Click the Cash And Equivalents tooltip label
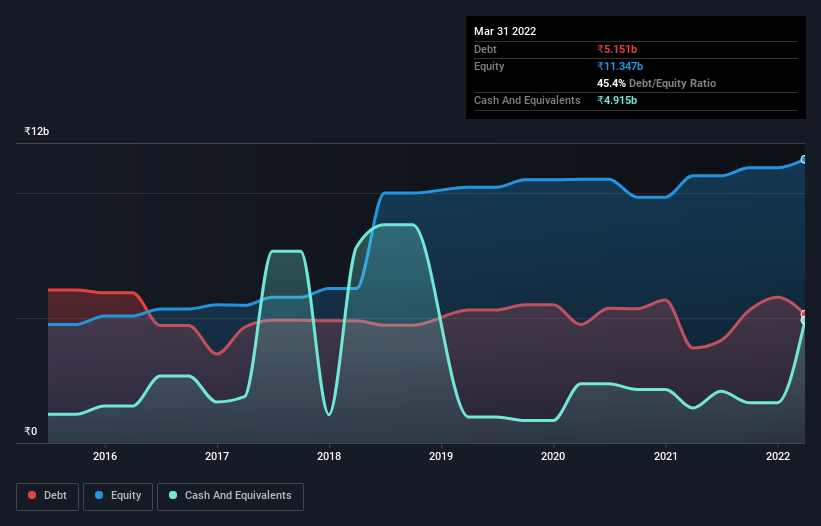Screen dimensions: 821x526 [527, 100]
